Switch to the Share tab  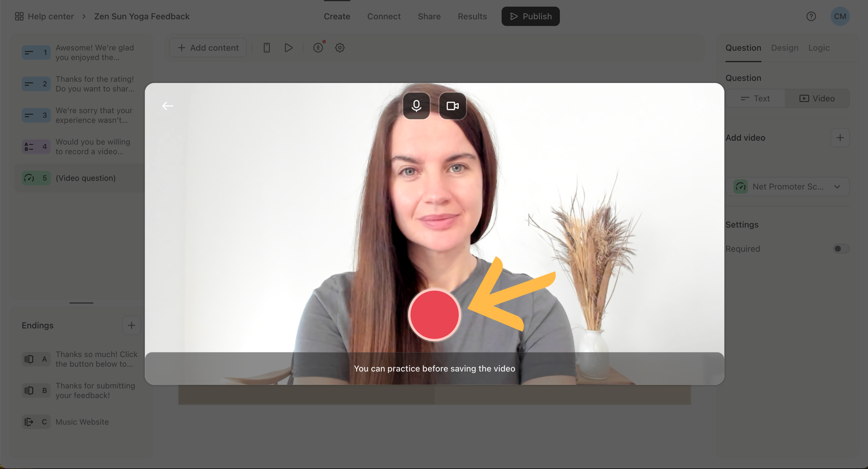pos(429,16)
